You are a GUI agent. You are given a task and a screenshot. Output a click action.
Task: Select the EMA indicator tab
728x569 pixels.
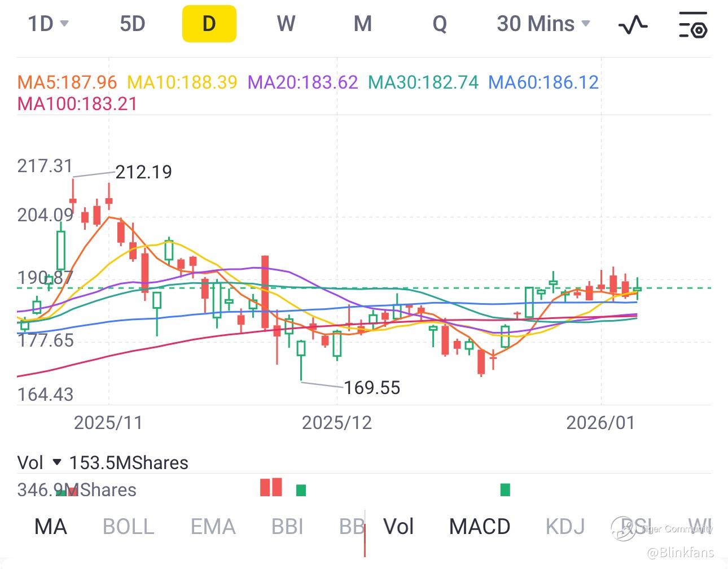pyautogui.click(x=213, y=527)
